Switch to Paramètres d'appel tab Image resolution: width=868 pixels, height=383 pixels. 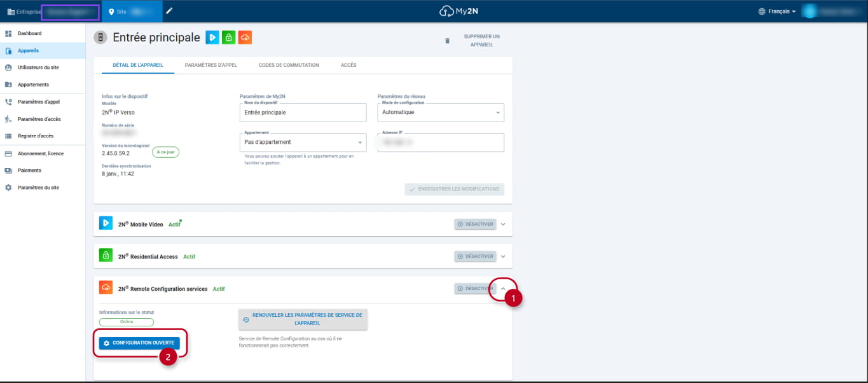pyautogui.click(x=210, y=65)
